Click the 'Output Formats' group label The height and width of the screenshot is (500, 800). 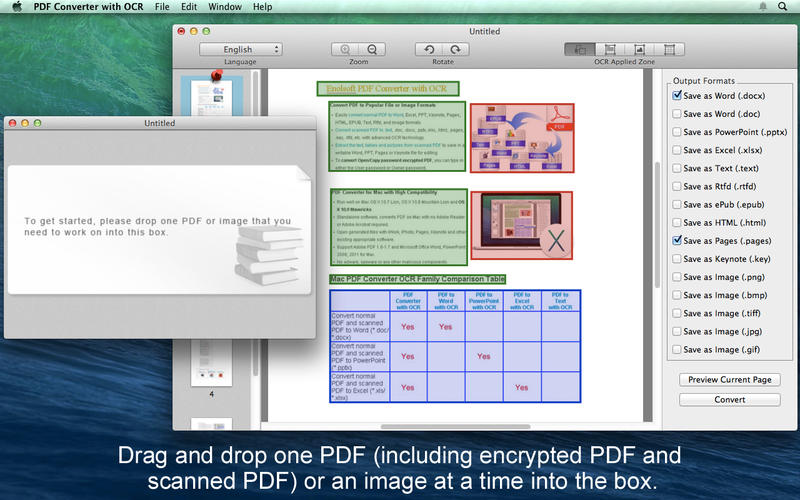704,81
